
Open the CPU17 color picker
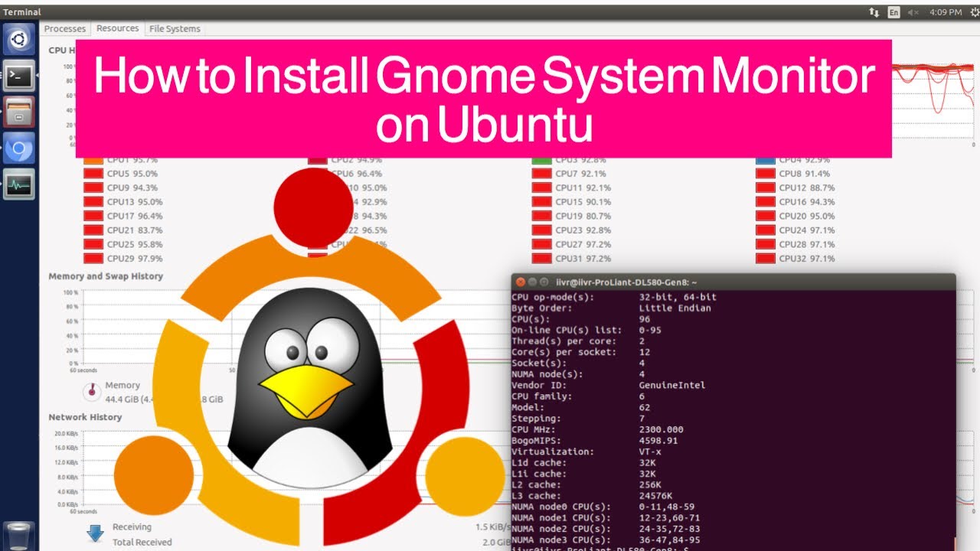(93, 216)
